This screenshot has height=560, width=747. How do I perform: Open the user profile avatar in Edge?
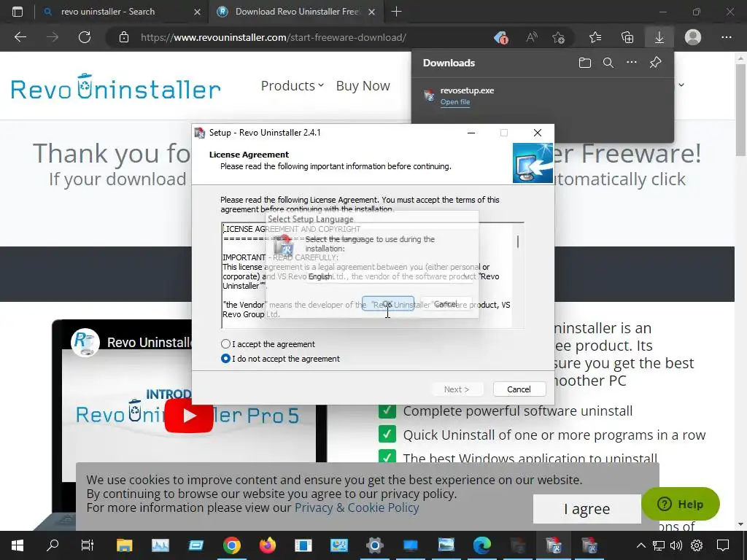(693, 37)
